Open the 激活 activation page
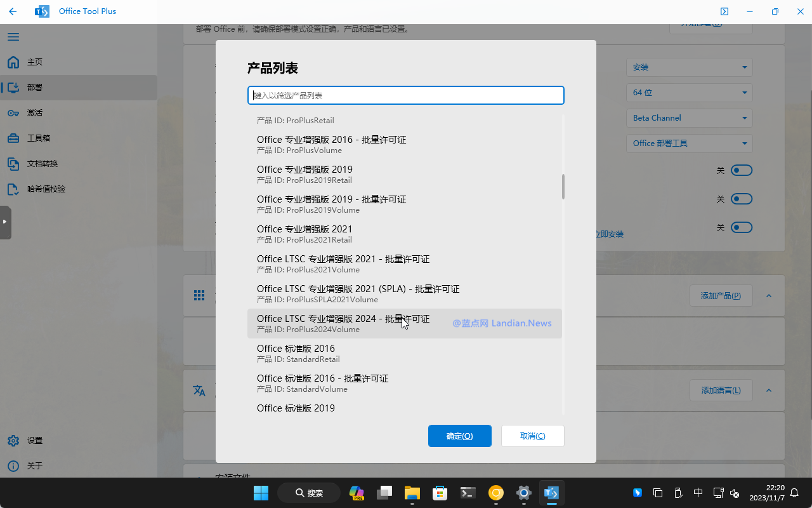 tap(35, 113)
